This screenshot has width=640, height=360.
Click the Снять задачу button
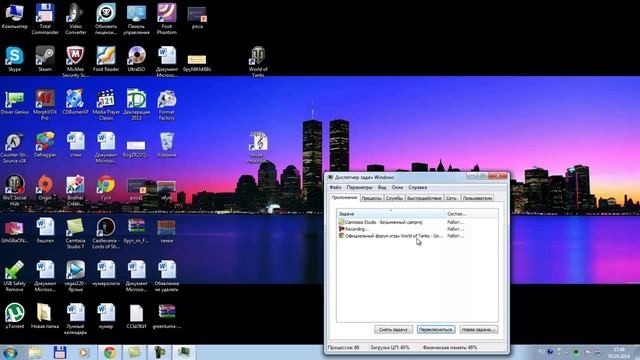click(x=393, y=329)
